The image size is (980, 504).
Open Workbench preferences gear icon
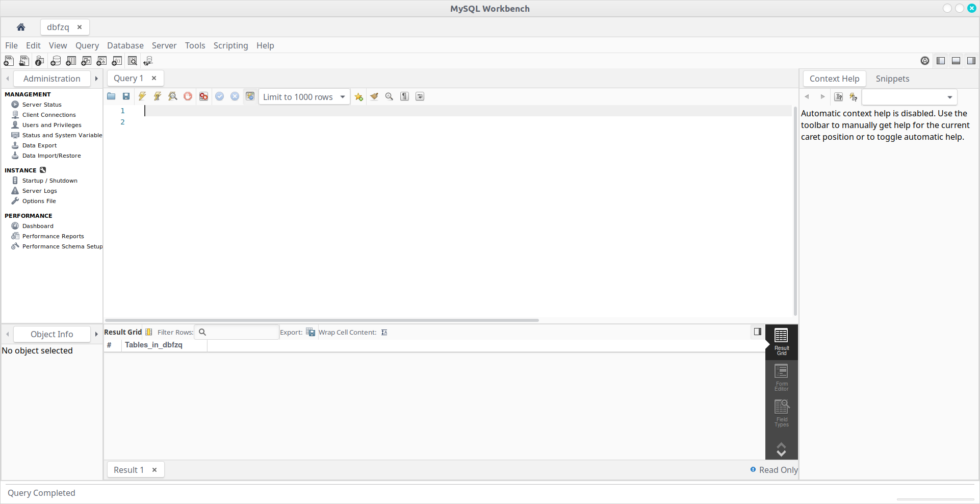[925, 61]
